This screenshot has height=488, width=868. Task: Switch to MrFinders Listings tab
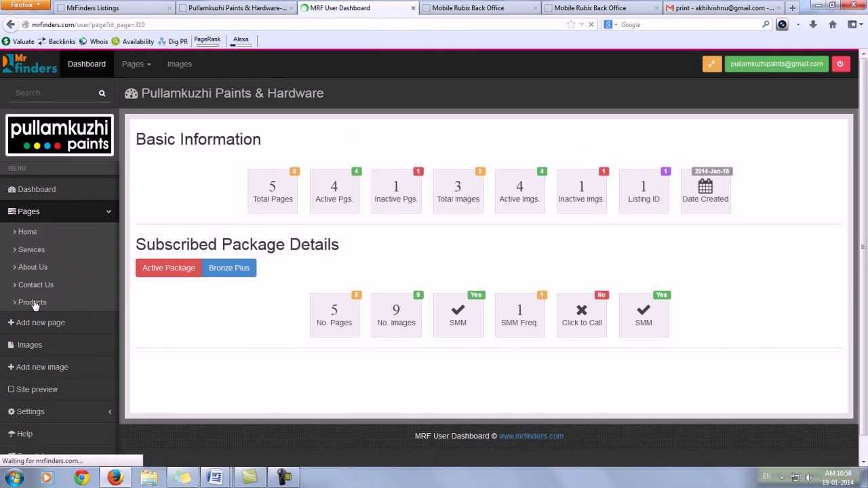click(113, 8)
